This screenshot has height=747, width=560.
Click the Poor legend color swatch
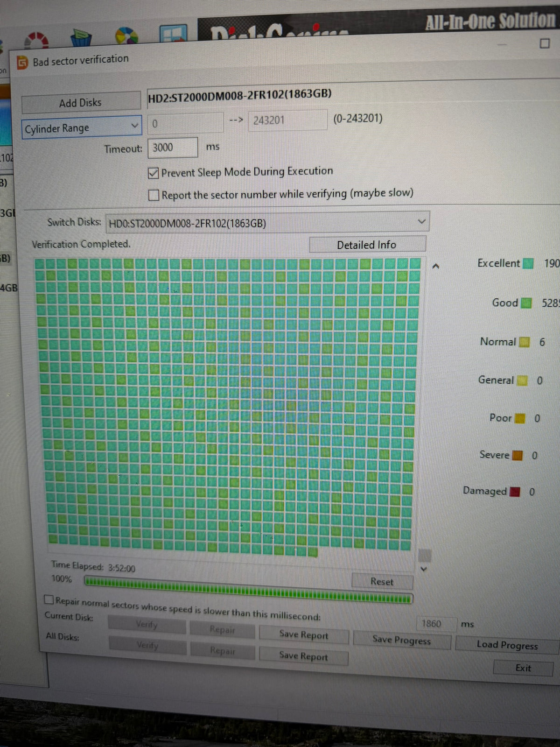pyautogui.click(x=519, y=418)
